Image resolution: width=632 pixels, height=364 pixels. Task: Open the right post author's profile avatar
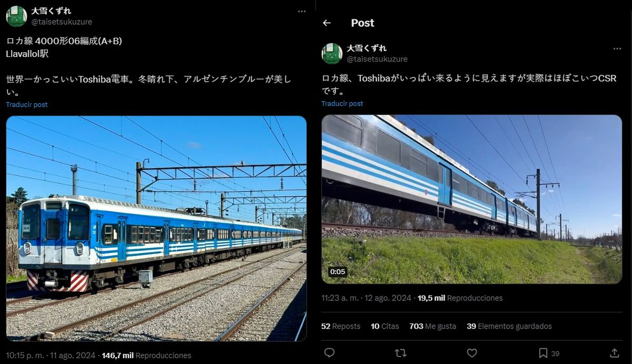[x=332, y=54]
